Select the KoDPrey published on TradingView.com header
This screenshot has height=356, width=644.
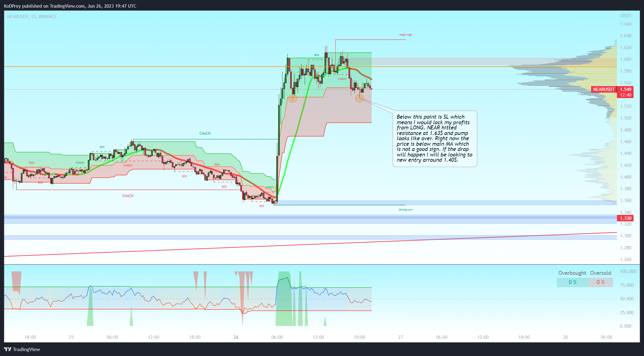coord(70,6)
